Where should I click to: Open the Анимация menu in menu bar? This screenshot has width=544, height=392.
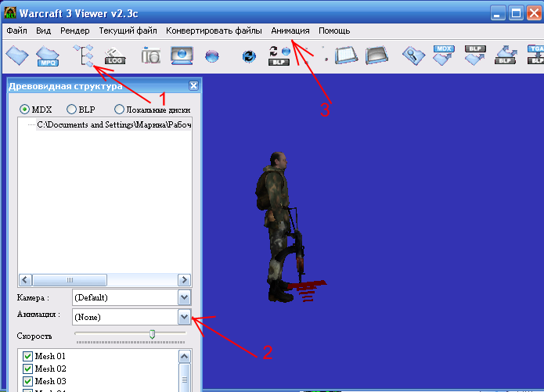290,31
